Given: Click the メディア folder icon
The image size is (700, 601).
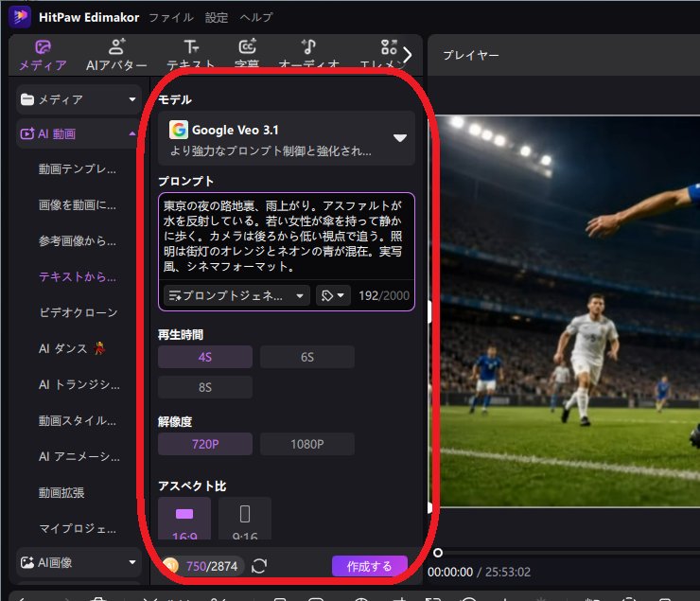Looking at the screenshot, I should (x=27, y=99).
